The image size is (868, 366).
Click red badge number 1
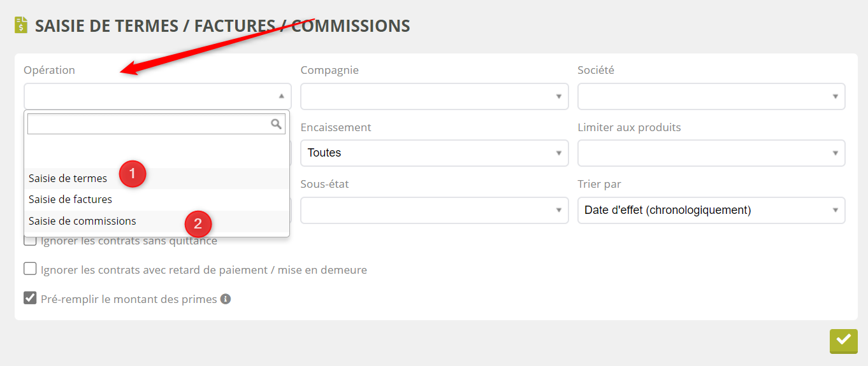[x=133, y=174]
